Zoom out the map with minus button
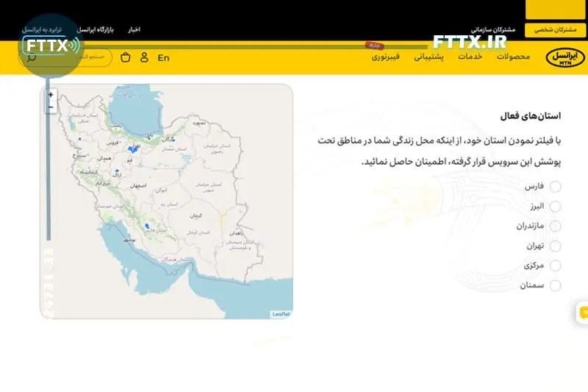This screenshot has width=588, height=392. pyautogui.click(x=51, y=107)
